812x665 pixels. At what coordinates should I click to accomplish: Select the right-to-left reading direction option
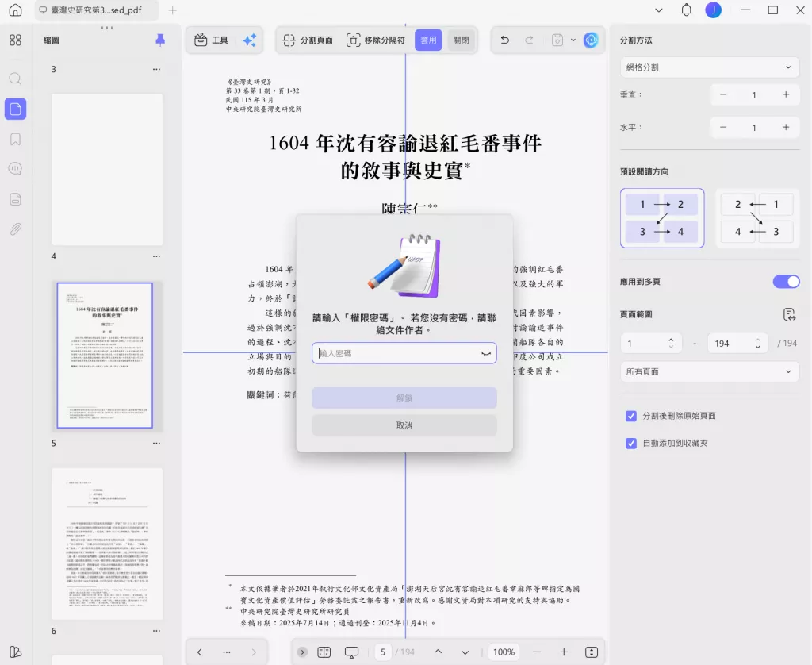click(x=756, y=217)
